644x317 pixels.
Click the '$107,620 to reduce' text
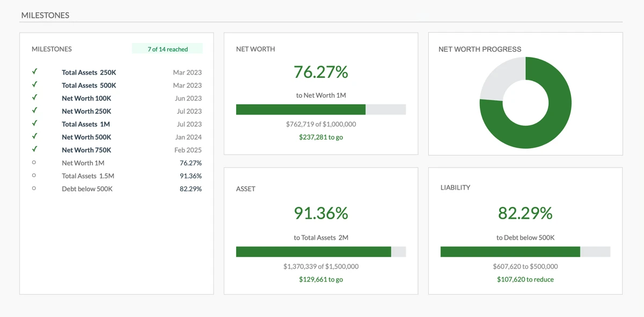pos(525,279)
